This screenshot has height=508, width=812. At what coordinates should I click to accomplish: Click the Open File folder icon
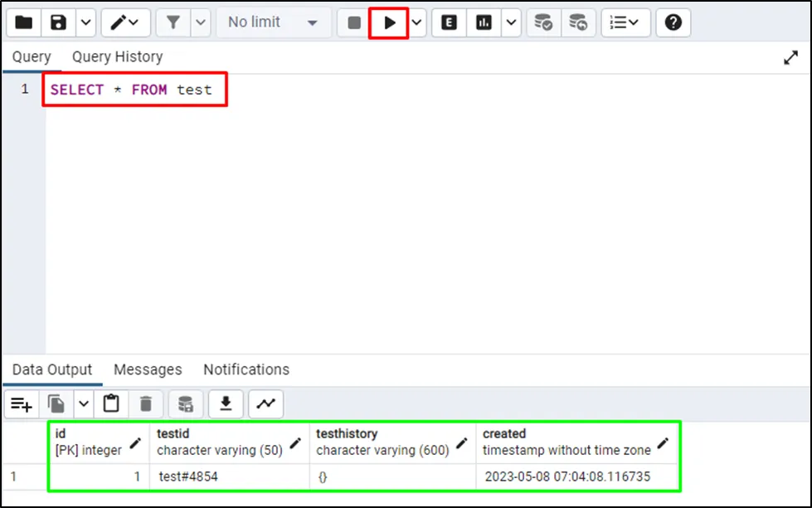coord(24,22)
